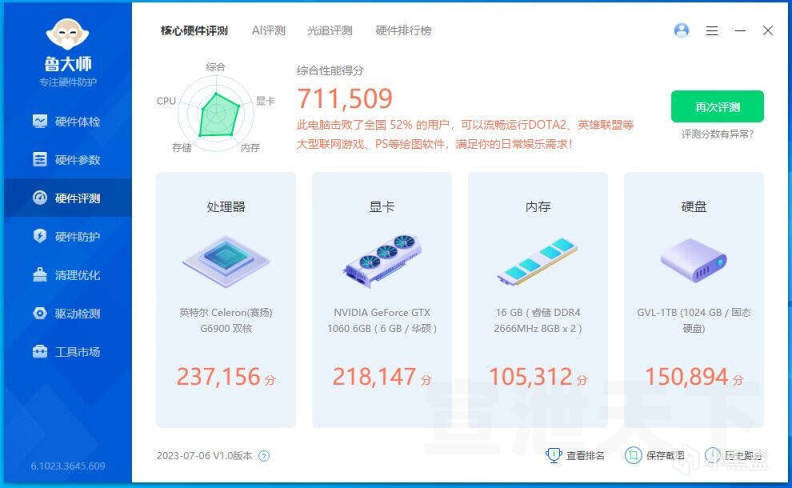Image resolution: width=792 pixels, height=488 pixels.
Task: Open 清理优化 from the sidebar
Action: pos(67,275)
